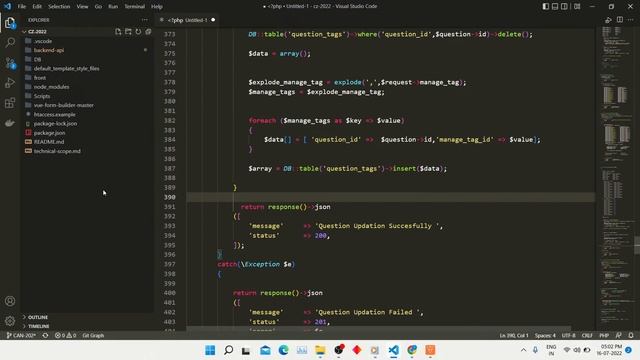Customize the editor layout
Screen dimensions: 640x360
577,7
